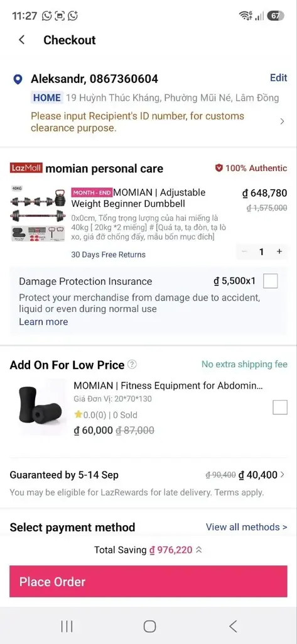This screenshot has width=297, height=644.
Task: Tap the Place Order button
Action: [148, 582]
